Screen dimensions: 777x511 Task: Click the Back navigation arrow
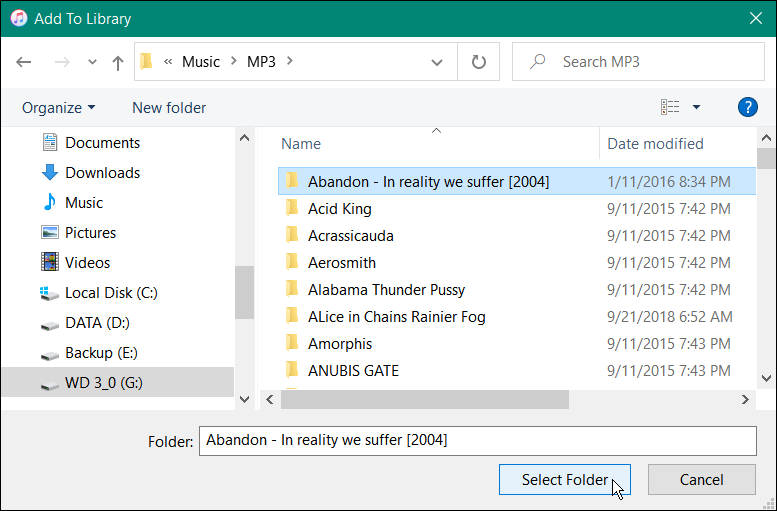(24, 62)
